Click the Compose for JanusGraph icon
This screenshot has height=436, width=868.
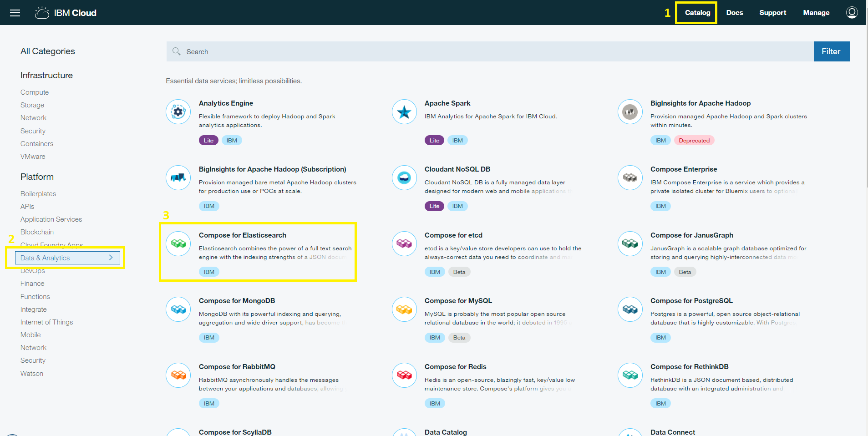click(x=630, y=244)
